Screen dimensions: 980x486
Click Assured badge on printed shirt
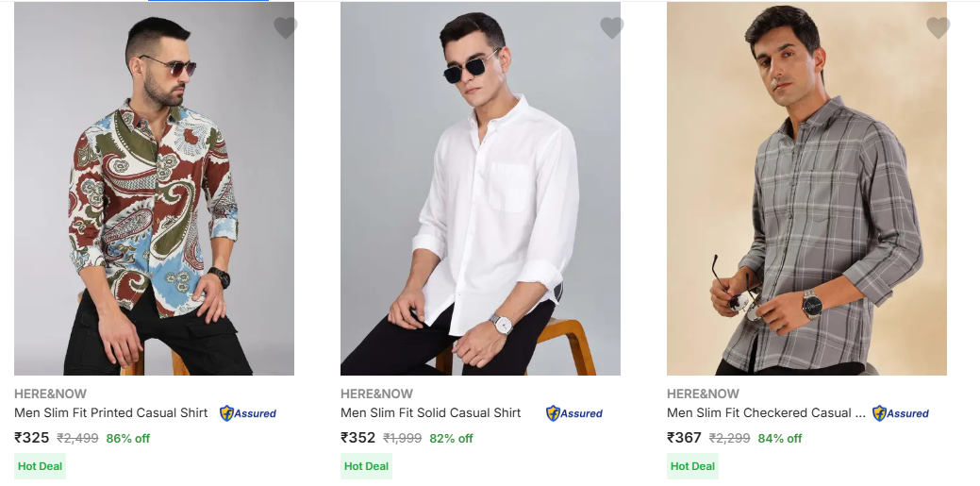(x=248, y=413)
